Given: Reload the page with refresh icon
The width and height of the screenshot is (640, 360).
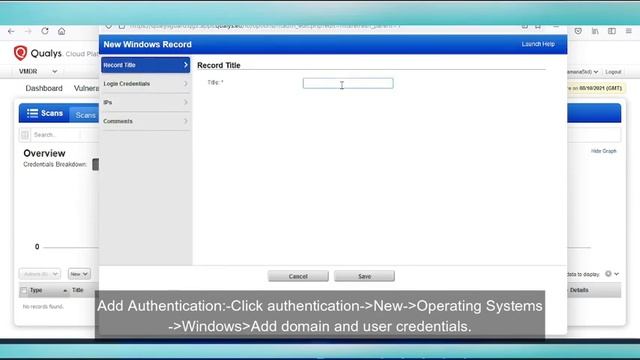Looking at the screenshot, I should (45, 31).
